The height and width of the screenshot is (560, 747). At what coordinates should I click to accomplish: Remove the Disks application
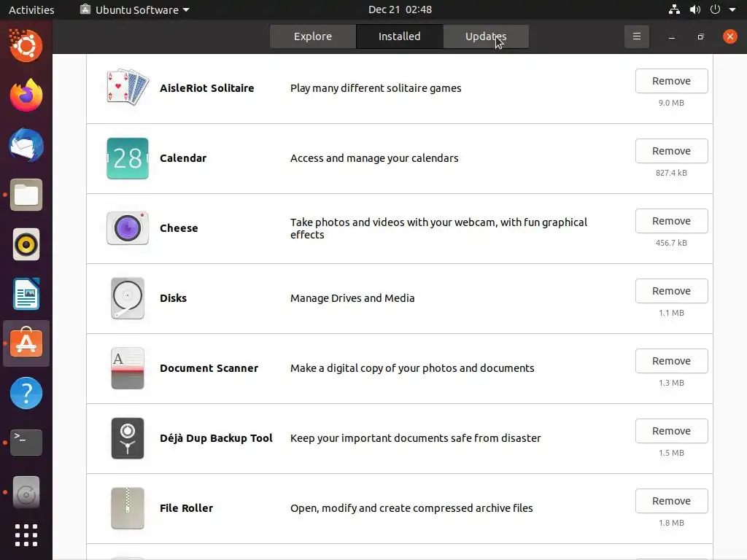coord(671,291)
